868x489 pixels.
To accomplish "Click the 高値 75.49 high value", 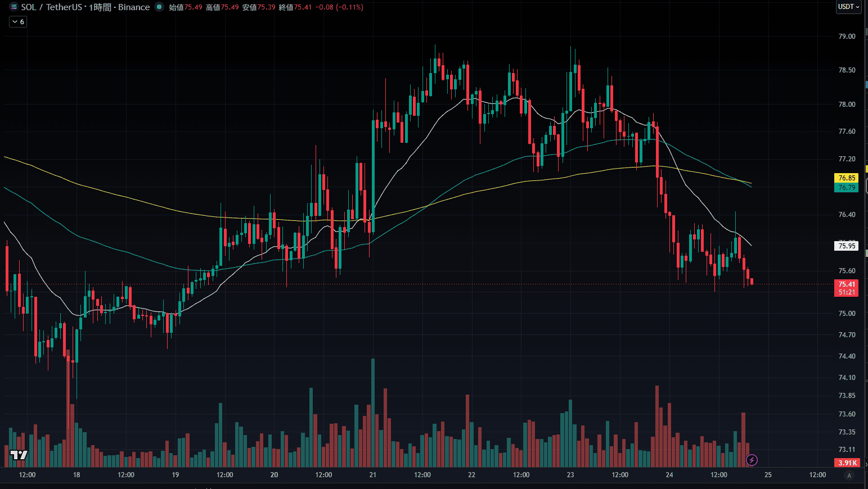I will pyautogui.click(x=222, y=7).
